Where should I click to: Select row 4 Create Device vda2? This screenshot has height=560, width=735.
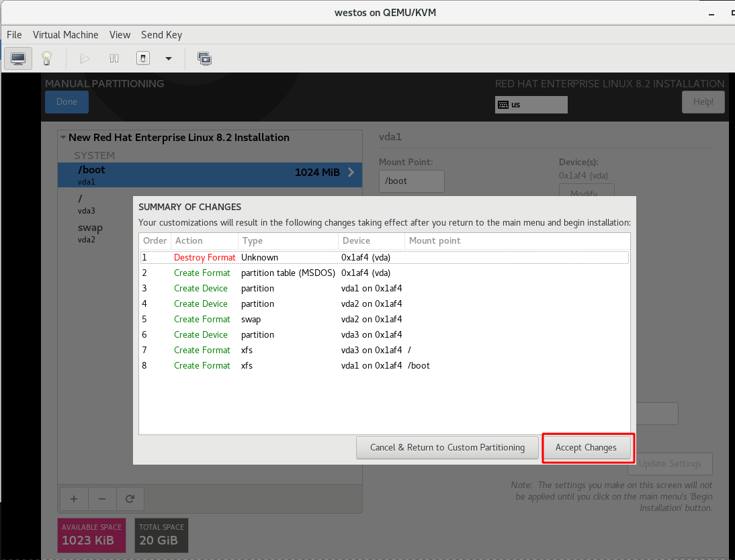(384, 304)
